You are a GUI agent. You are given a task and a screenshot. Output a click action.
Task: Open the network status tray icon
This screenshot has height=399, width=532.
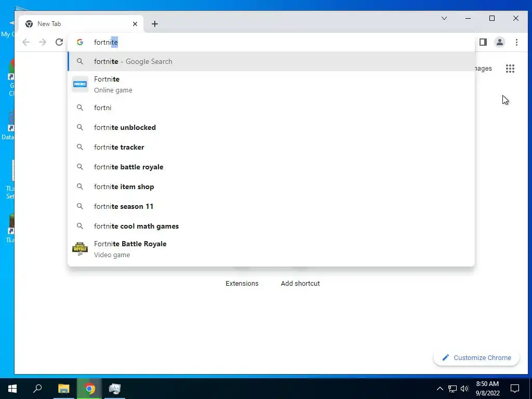[x=453, y=389]
